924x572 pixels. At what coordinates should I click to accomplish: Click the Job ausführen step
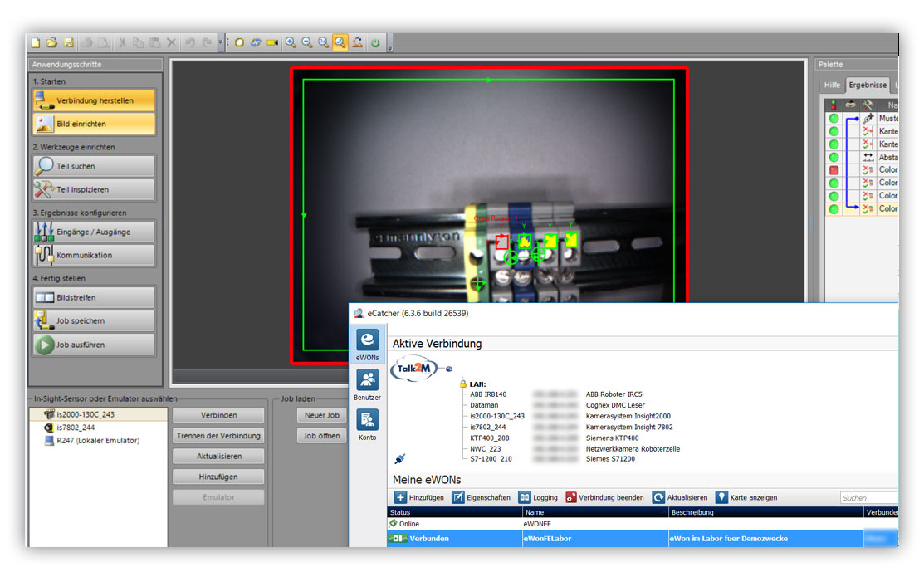[95, 345]
